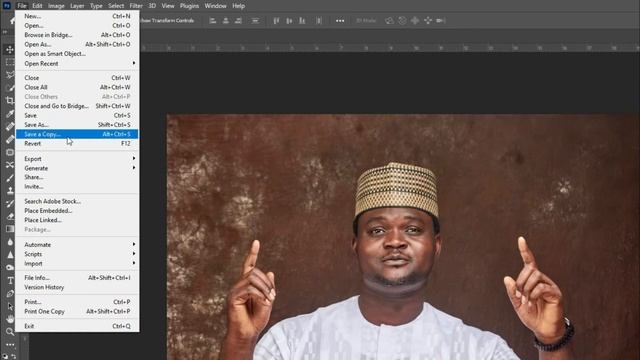Choose Browse in Bridge...
The image size is (640, 360).
77,35
